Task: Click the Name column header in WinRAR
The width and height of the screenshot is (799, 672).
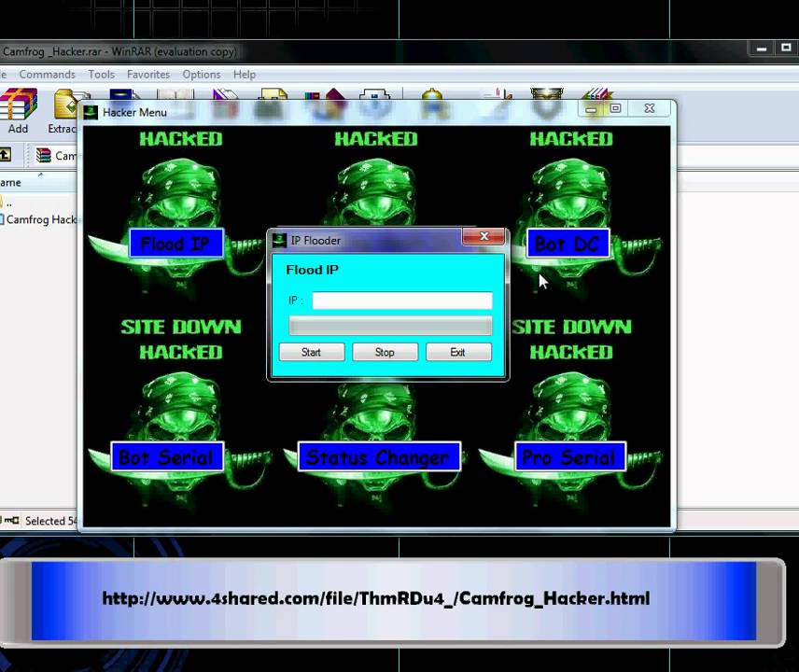Action: 38,182
